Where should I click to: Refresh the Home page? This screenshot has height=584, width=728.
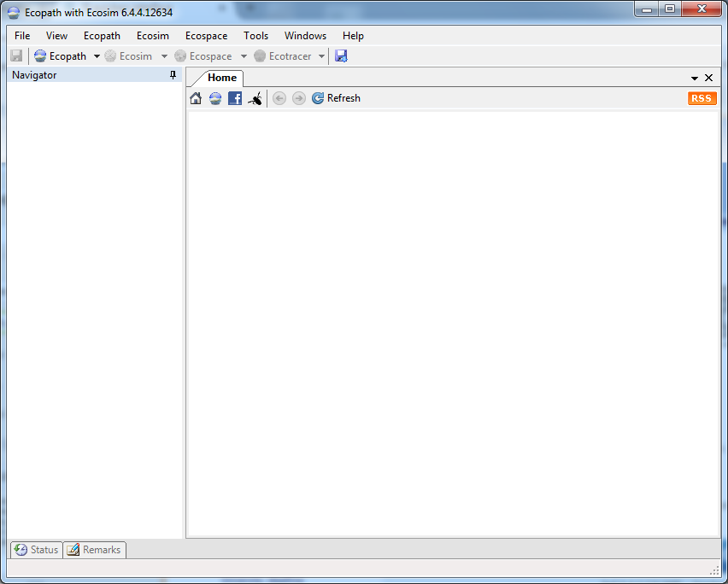[x=336, y=98]
